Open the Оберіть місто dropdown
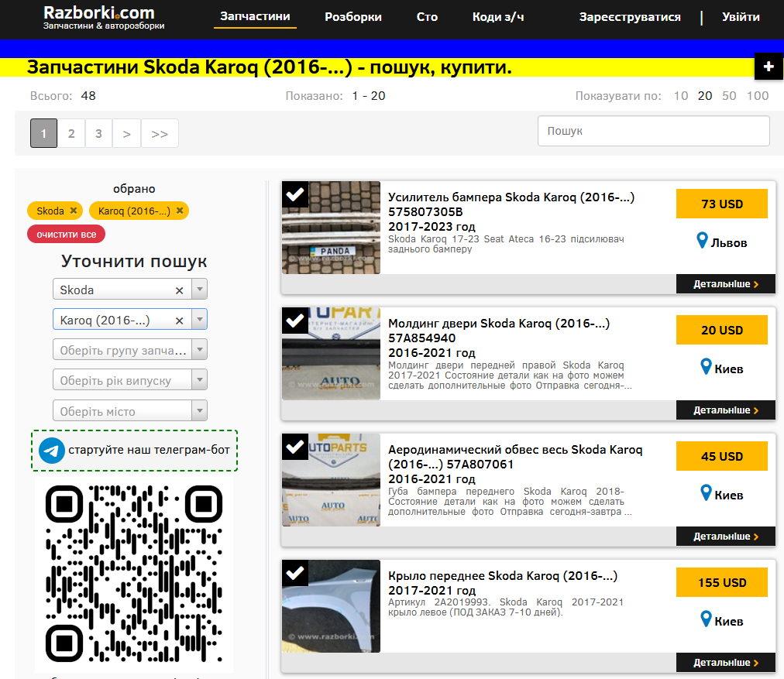The image size is (784, 679). coord(130,410)
